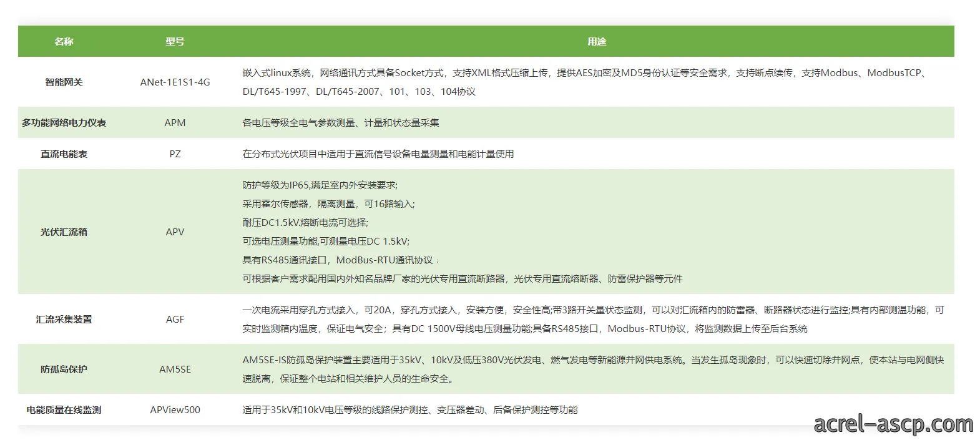Click the 名称 column header
This screenshot has width=980, height=440.
[x=64, y=41]
